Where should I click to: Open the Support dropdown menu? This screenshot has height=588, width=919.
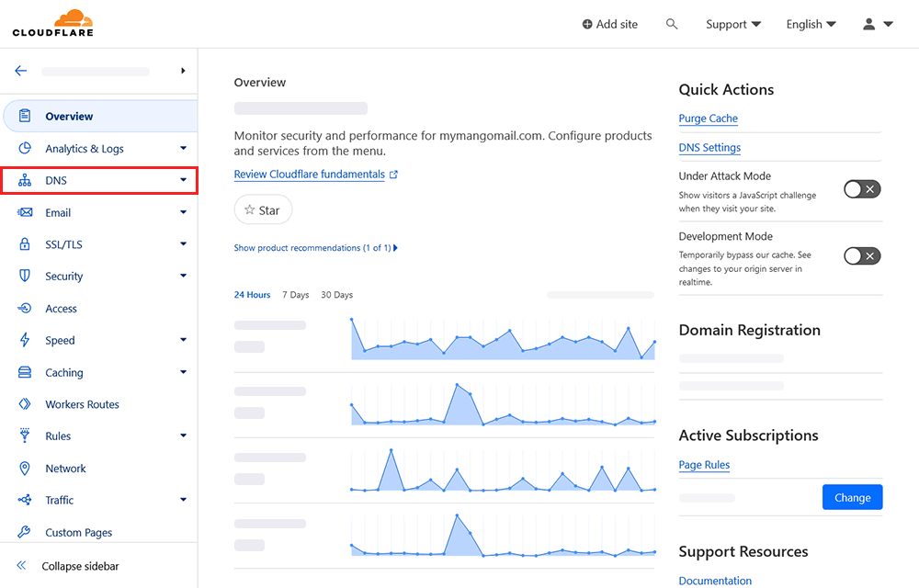tap(733, 24)
